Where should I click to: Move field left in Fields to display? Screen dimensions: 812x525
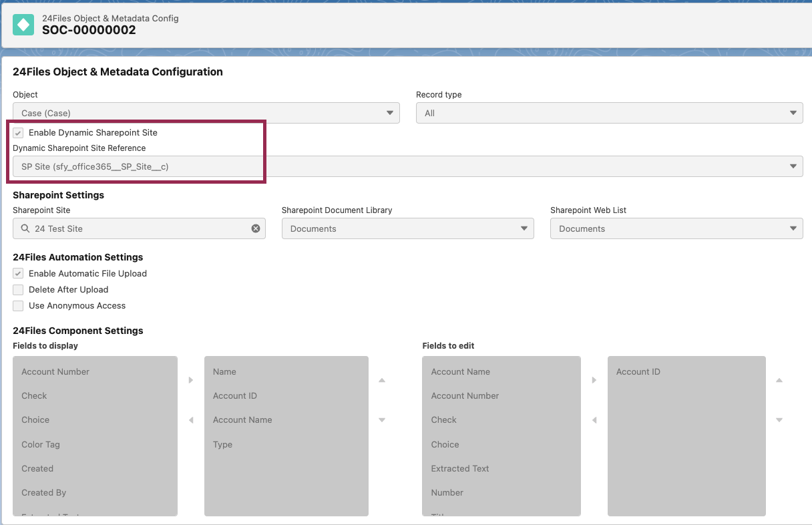[191, 420]
